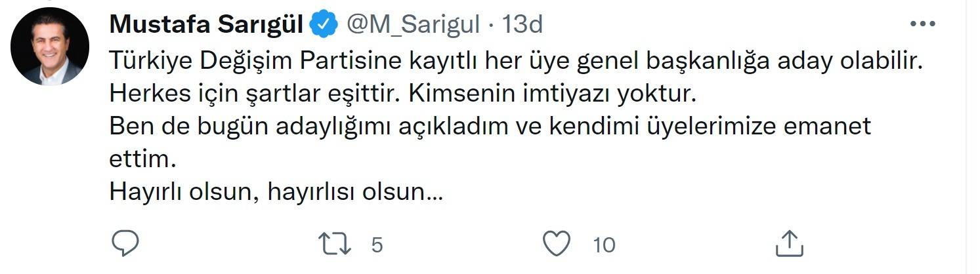The height and width of the screenshot is (274, 980).
Task: Open the @M_Sarigul handle link
Action: pyautogui.click(x=414, y=25)
